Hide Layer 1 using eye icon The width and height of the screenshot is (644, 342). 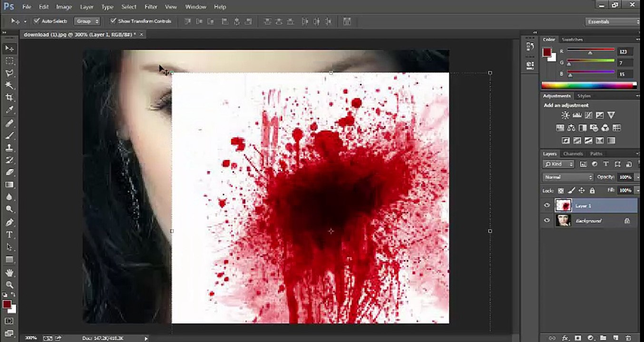[x=547, y=206]
